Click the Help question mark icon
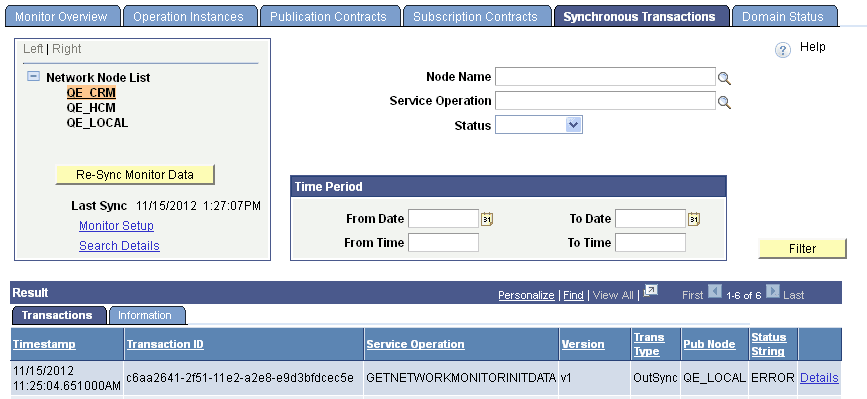Viewport: 867px width, 399px height. tap(782, 51)
